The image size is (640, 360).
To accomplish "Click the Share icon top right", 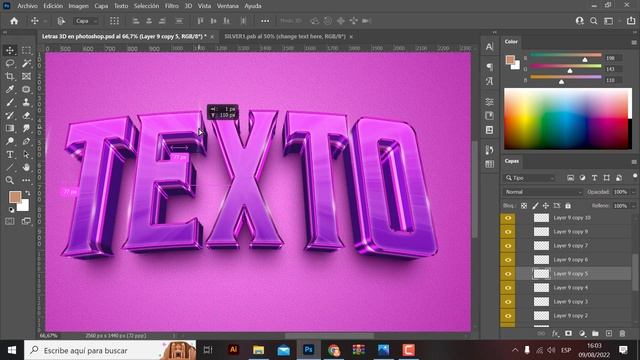I will point(631,21).
